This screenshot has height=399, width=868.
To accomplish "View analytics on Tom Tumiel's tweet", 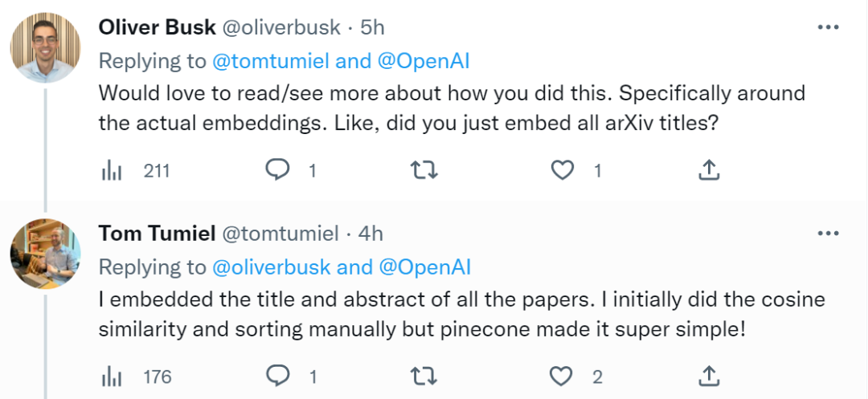I will coord(112,376).
